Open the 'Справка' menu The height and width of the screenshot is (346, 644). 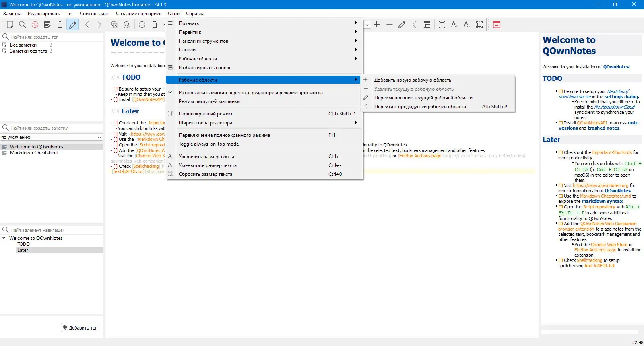(x=195, y=14)
